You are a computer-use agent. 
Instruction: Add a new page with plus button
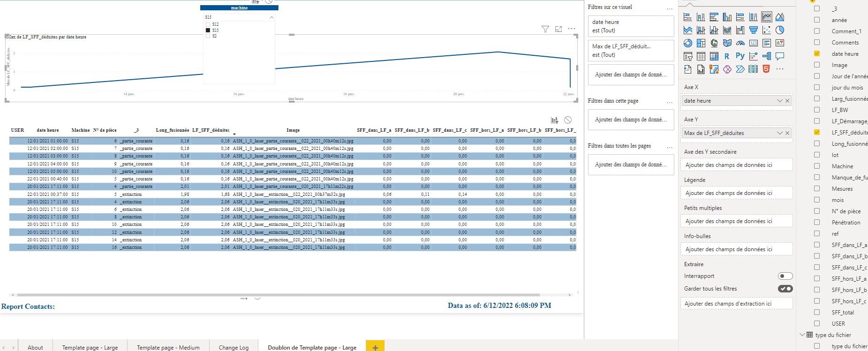point(375,347)
